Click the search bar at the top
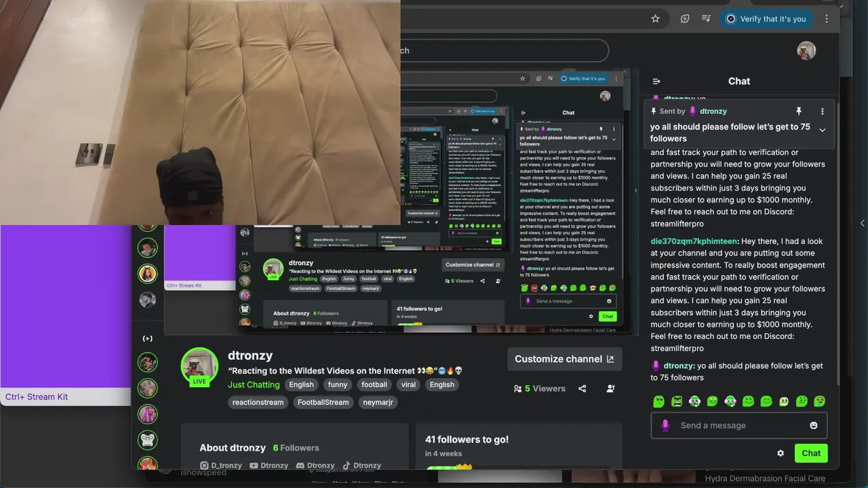Viewport: 868px width, 488px height. pyautogui.click(x=505, y=51)
